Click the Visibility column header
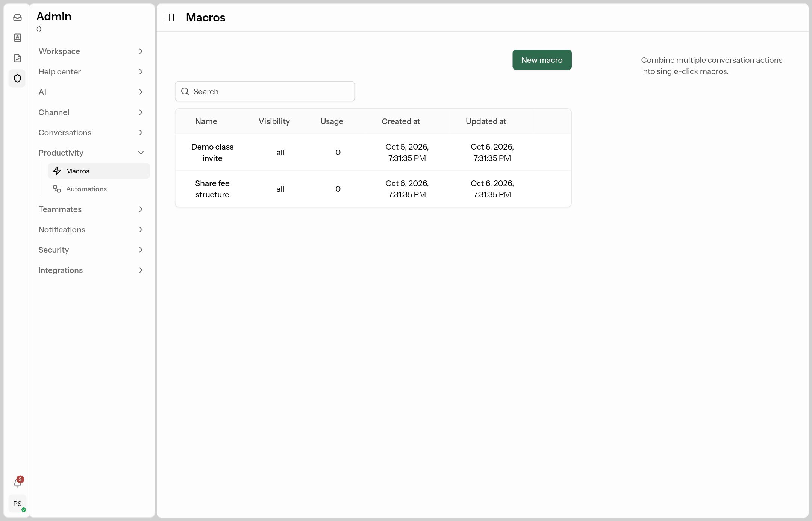Screen dimensions: 812x521 [x=274, y=121]
